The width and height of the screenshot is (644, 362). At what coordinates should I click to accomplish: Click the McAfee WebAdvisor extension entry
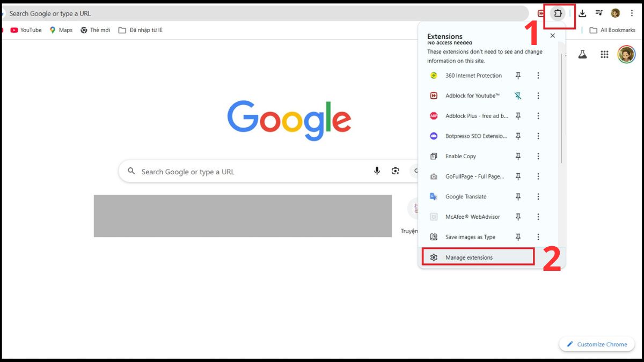click(465, 217)
